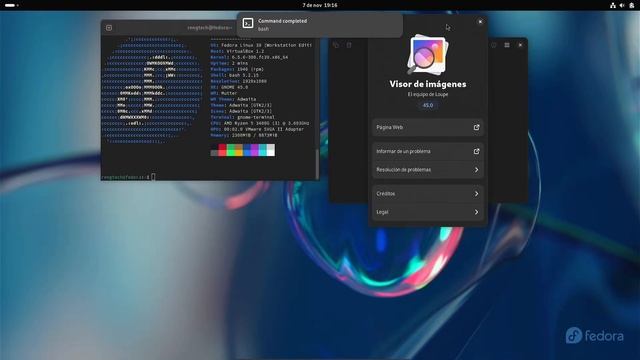This screenshot has height=360, width=640.
Task: Click the "DE: GNOME 45.0" line in terminal
Action: click(229, 87)
